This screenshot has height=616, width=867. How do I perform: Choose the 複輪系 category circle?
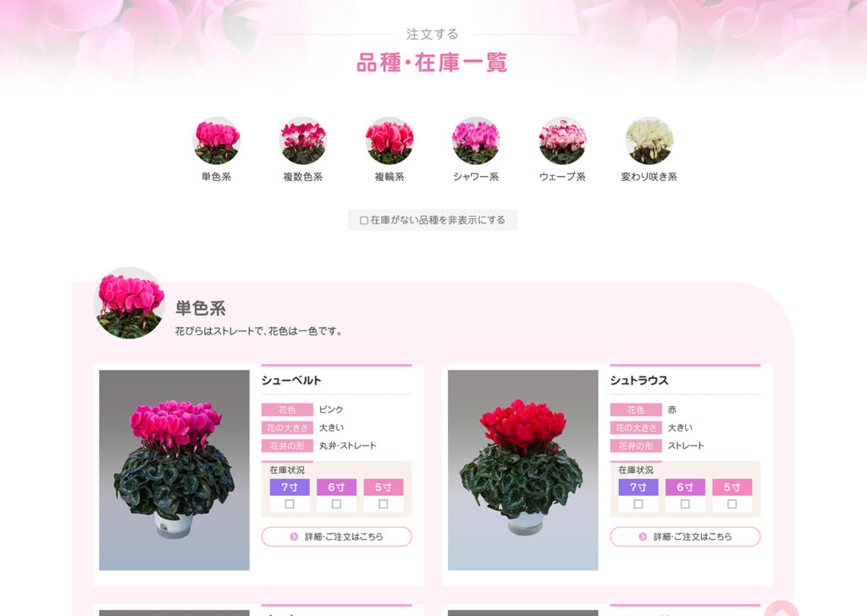pyautogui.click(x=389, y=140)
